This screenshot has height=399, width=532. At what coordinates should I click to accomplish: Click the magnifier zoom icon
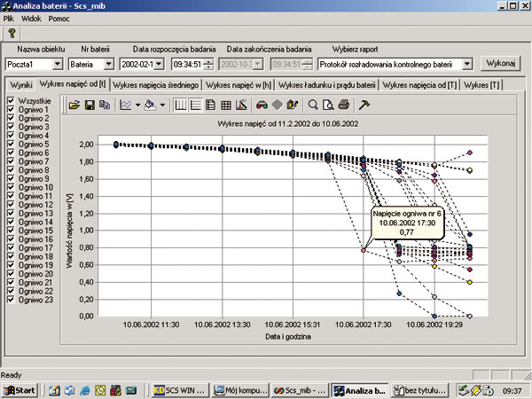coord(313,106)
